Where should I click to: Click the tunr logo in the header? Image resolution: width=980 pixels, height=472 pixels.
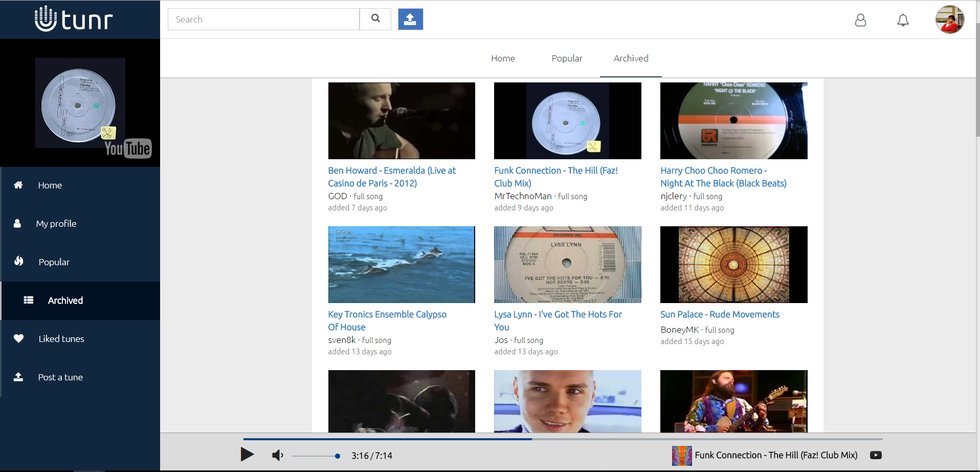tap(74, 19)
